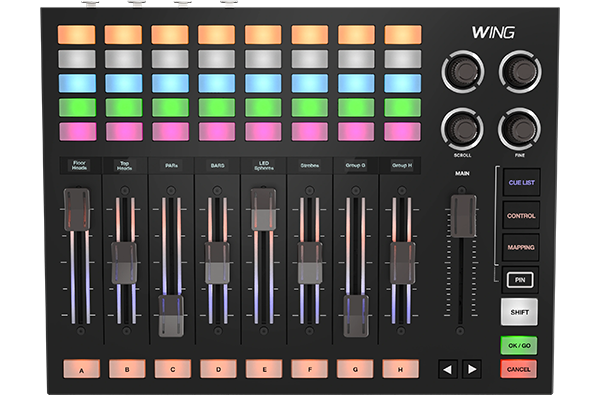Click the right arrow page button
The image size is (600, 400).
(472, 369)
